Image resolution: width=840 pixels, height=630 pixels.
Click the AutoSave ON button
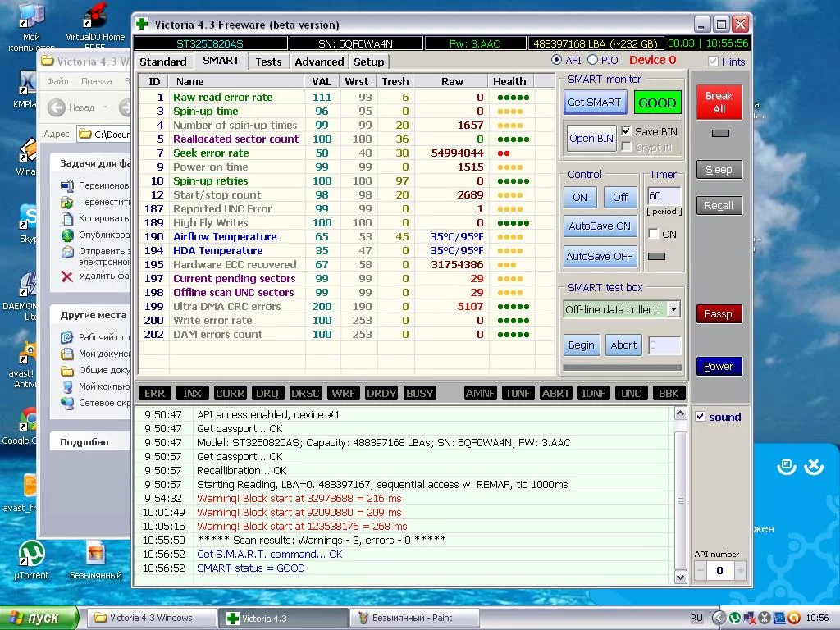coord(600,226)
